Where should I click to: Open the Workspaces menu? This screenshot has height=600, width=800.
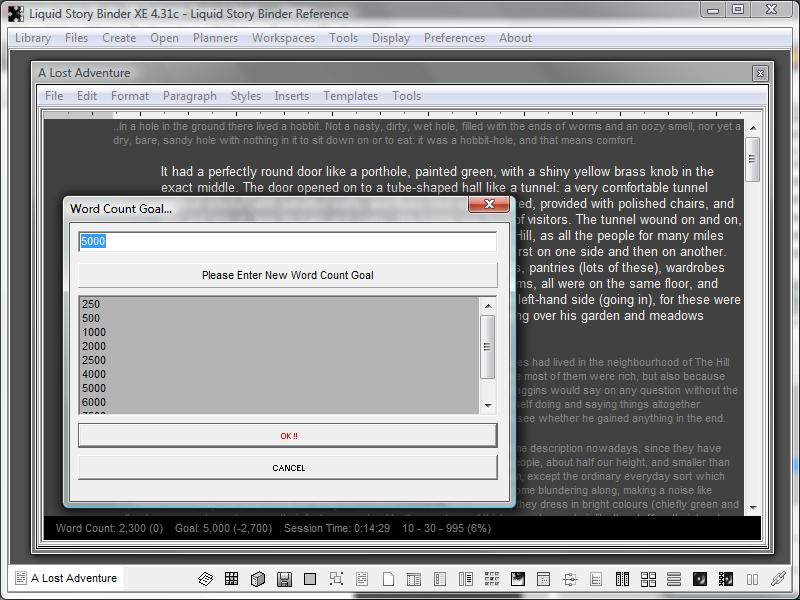pos(283,38)
